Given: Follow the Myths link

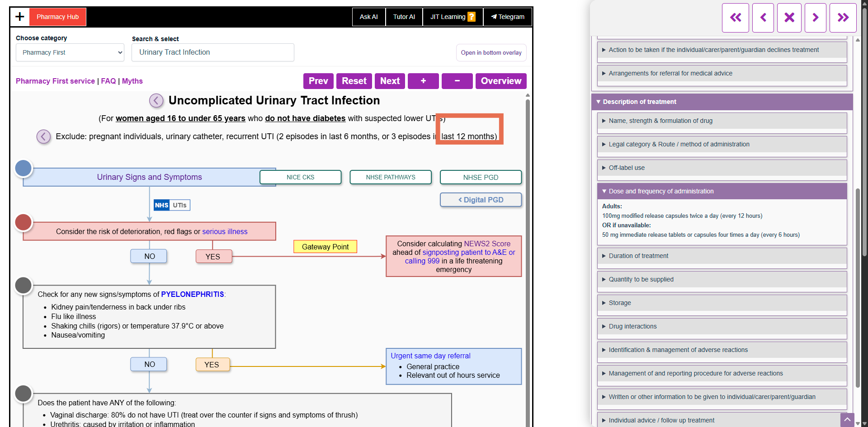Looking at the screenshot, I should point(132,81).
